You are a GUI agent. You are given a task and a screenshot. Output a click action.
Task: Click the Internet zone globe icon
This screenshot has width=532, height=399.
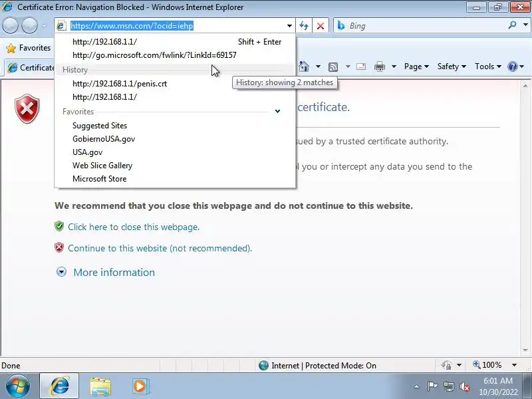pos(263,365)
